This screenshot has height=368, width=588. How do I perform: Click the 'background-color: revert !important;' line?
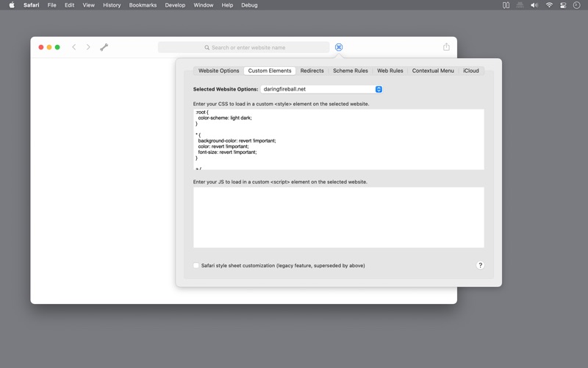click(x=237, y=141)
